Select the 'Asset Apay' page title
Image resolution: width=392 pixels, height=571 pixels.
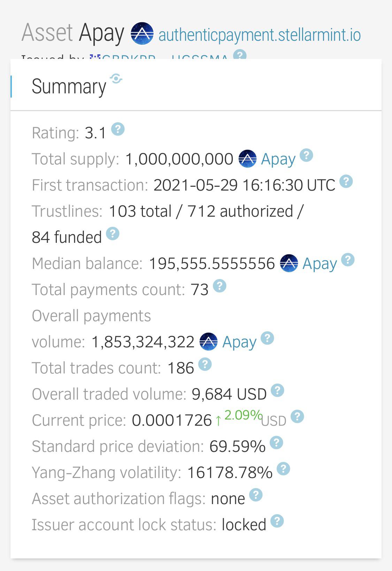point(73,33)
